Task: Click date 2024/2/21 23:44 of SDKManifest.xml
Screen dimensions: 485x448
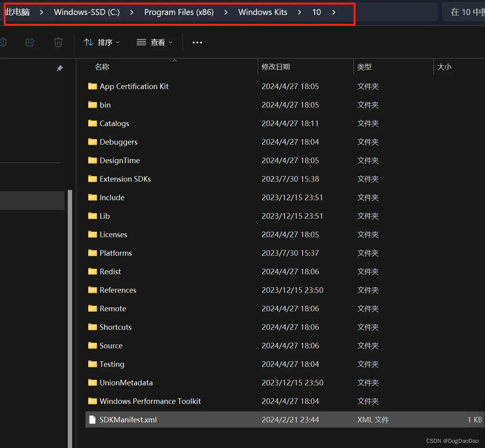Action: click(x=290, y=420)
